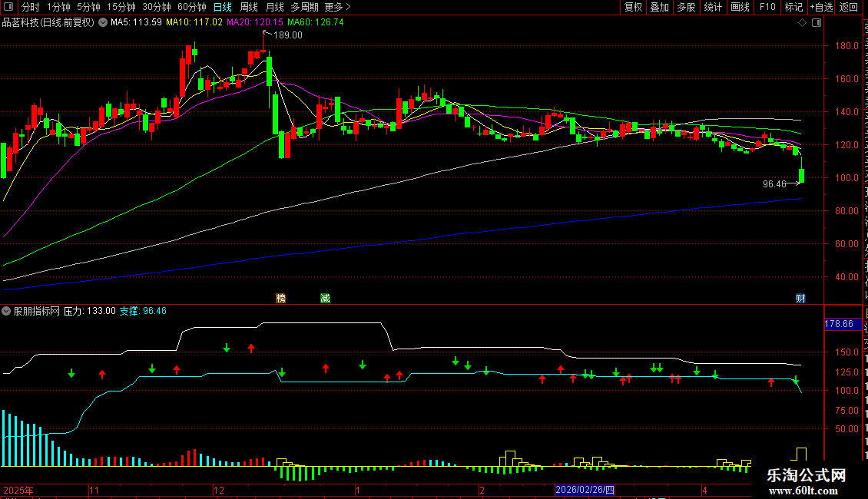Click the diamond icon in chart corner

click(x=802, y=23)
